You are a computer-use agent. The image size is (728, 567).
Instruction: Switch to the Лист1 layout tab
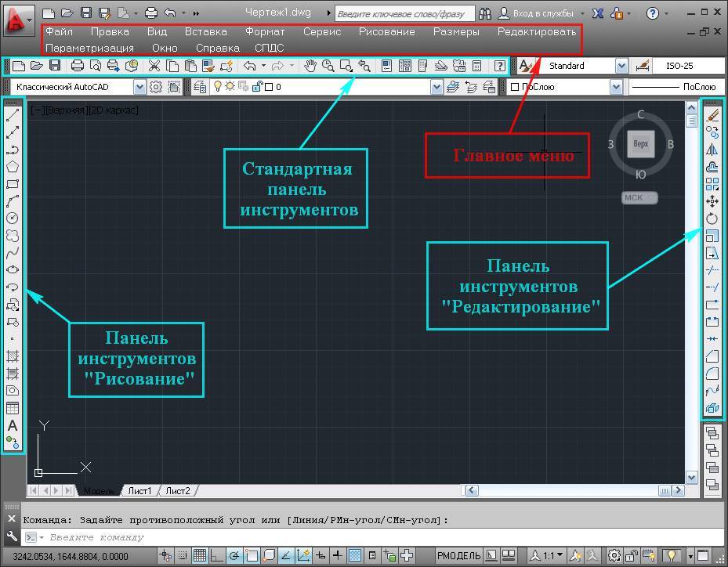click(139, 491)
